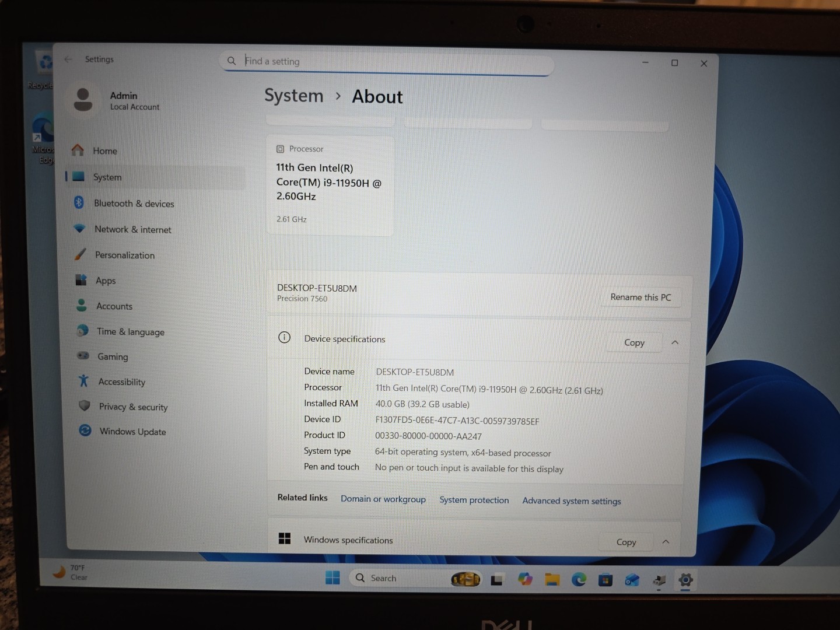Select the Installed RAM value 40.0 GB
The width and height of the screenshot is (840, 630).
coord(422,404)
